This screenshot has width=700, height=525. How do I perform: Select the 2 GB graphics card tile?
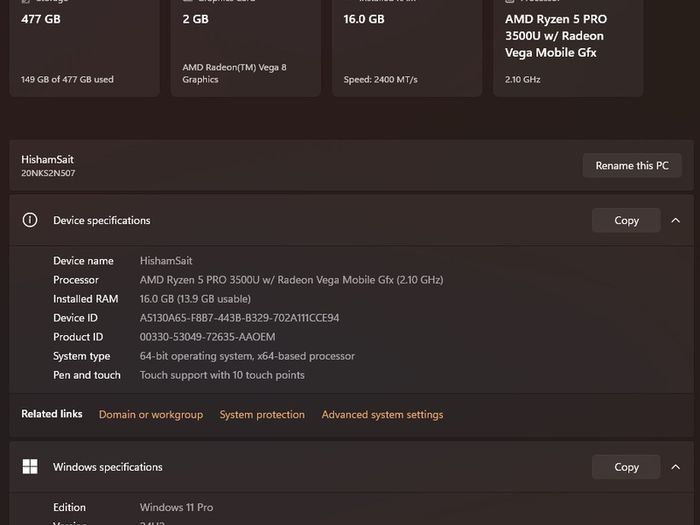coord(246,48)
